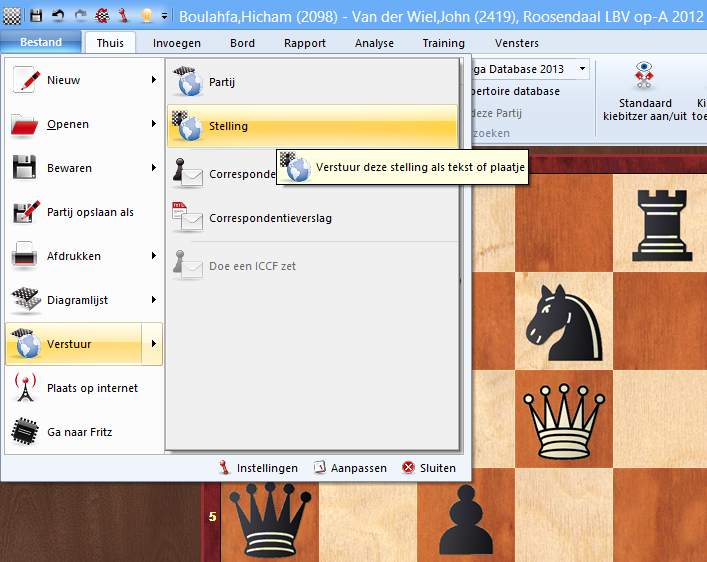Expand the Afdrukken submenu arrow
Viewport: 707px width, 562px height.
pyautogui.click(x=154, y=256)
